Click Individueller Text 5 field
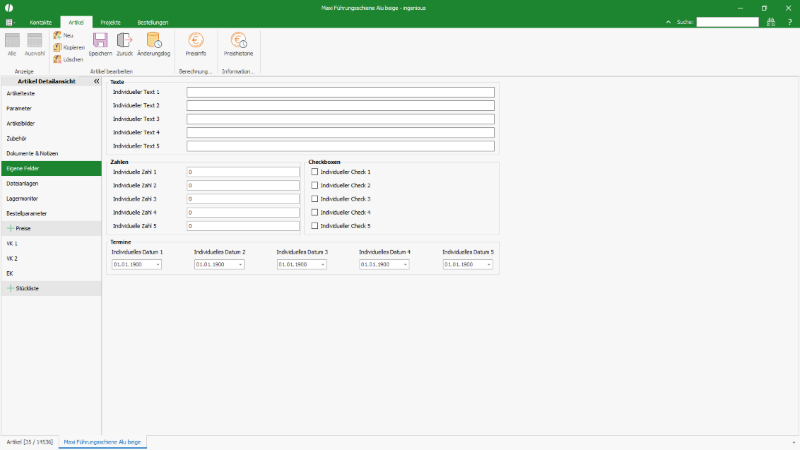This screenshot has width=800, height=450. click(340, 146)
